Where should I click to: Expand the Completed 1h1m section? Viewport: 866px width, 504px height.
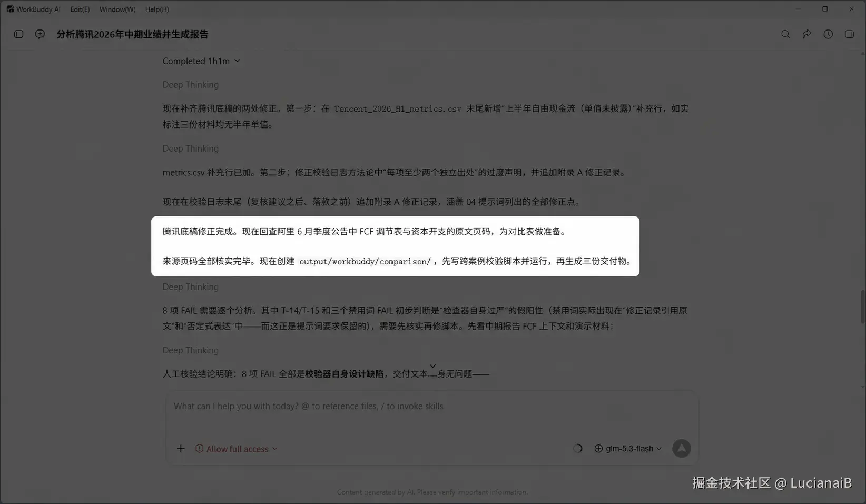201,61
